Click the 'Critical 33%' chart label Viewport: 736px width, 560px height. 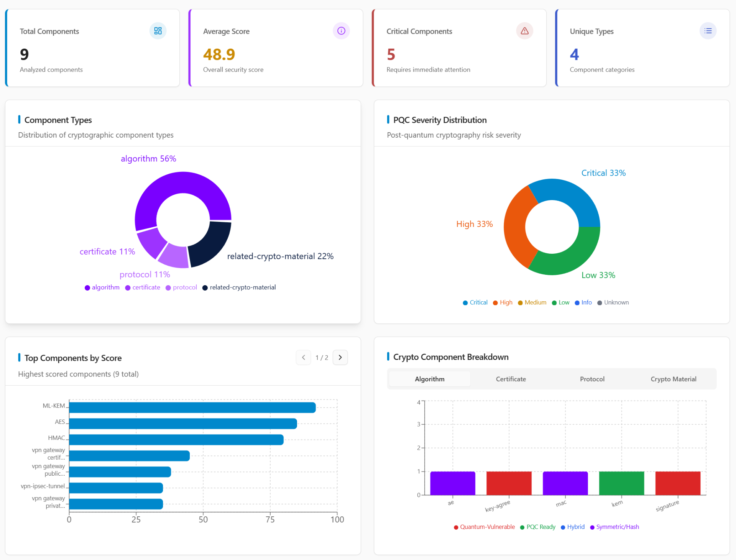[603, 173]
